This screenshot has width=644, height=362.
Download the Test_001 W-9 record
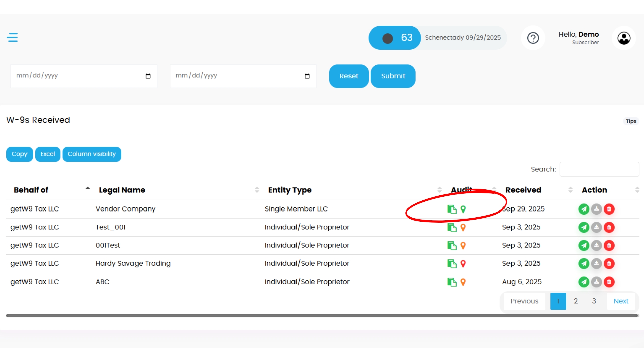596,227
